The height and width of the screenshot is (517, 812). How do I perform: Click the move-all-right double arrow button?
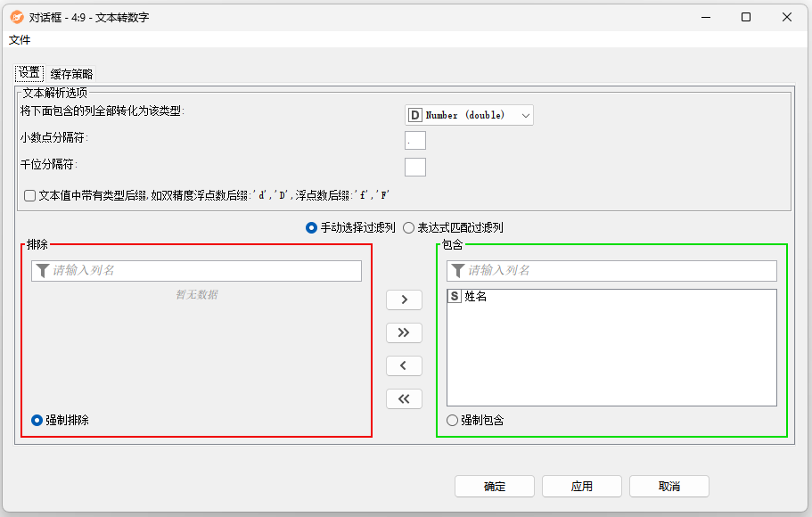point(404,332)
